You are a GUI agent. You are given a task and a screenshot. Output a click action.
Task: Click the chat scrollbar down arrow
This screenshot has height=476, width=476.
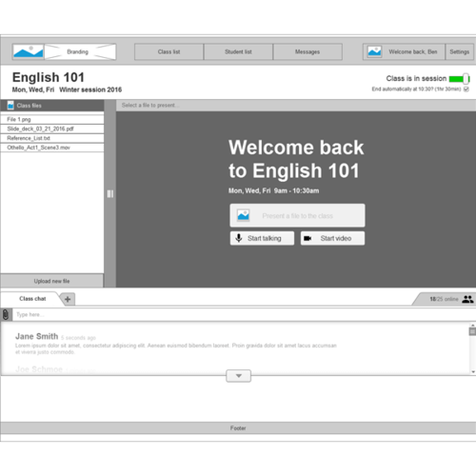(x=473, y=371)
